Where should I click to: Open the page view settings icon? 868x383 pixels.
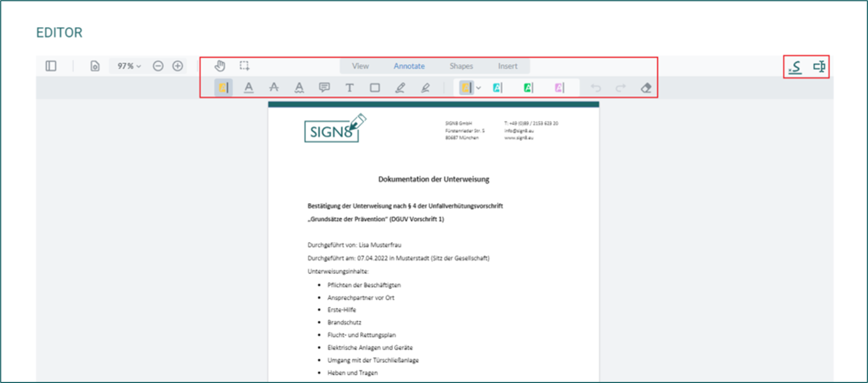tap(95, 66)
